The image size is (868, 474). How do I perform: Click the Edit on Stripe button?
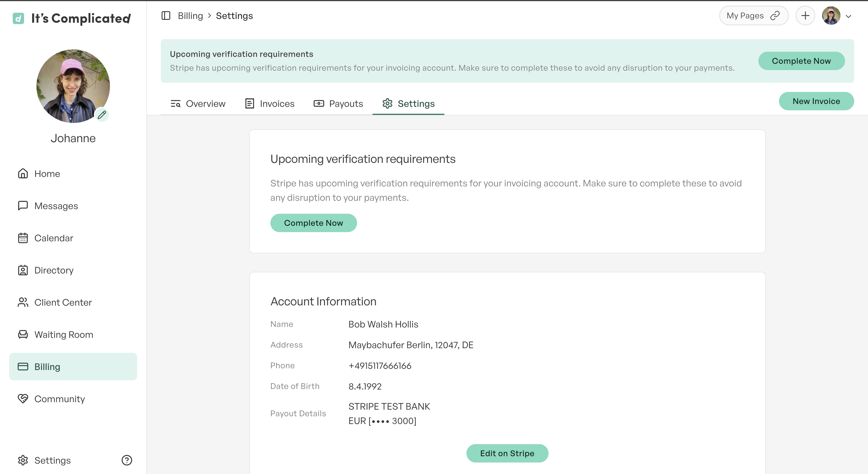coord(507,453)
